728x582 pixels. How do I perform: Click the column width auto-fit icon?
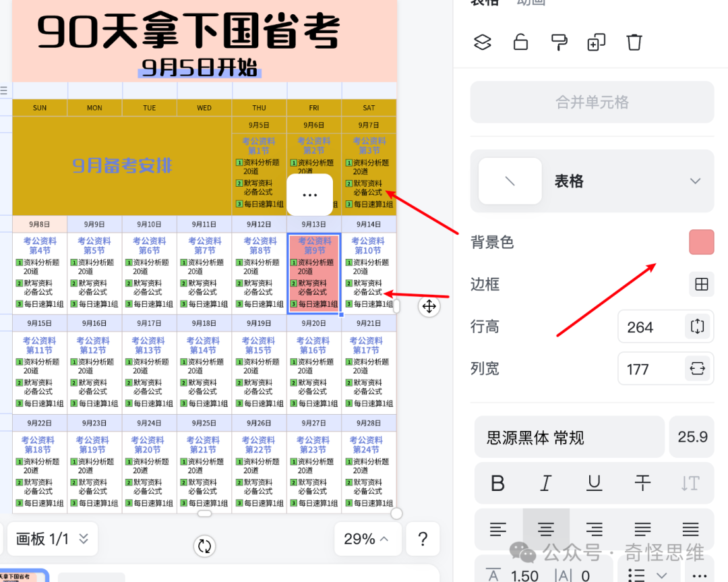698,369
